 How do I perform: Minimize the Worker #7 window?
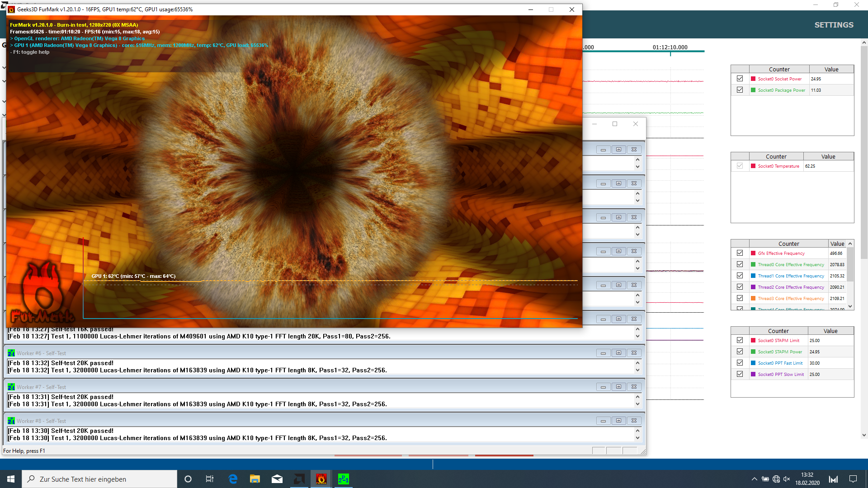click(603, 387)
